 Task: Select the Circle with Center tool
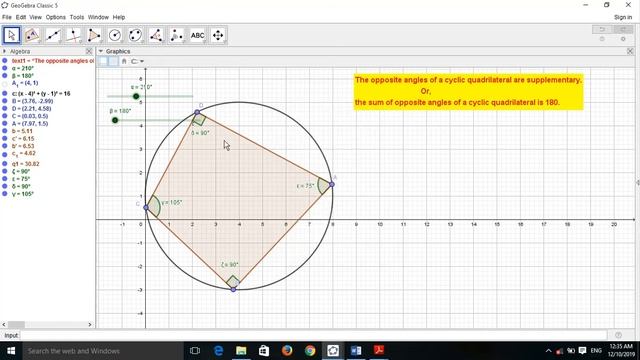coord(115,35)
